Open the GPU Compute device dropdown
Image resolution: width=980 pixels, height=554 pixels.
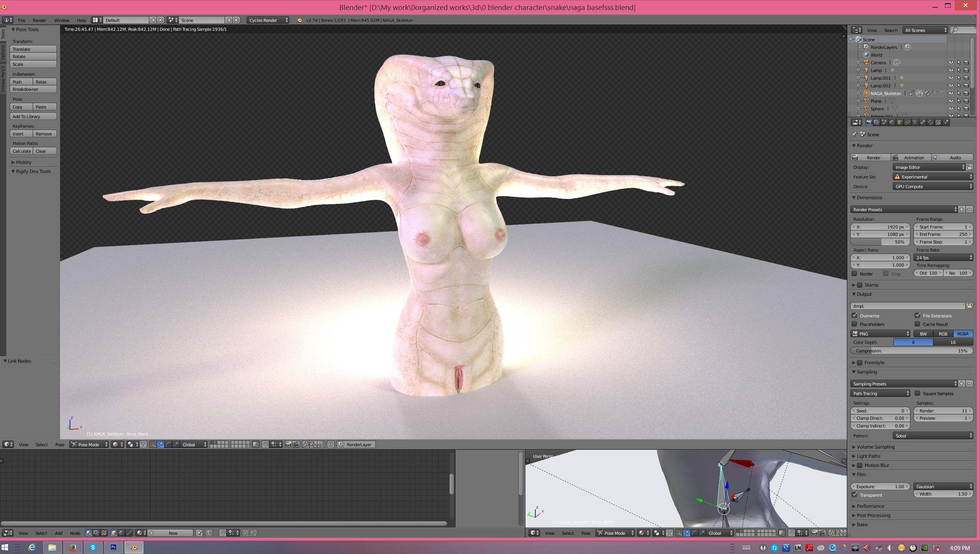coord(932,187)
